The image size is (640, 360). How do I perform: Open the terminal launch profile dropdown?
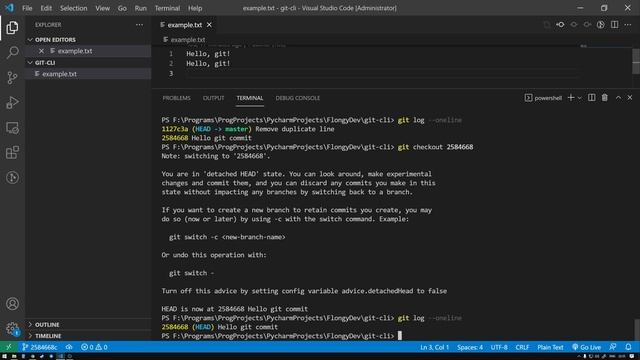click(x=580, y=98)
